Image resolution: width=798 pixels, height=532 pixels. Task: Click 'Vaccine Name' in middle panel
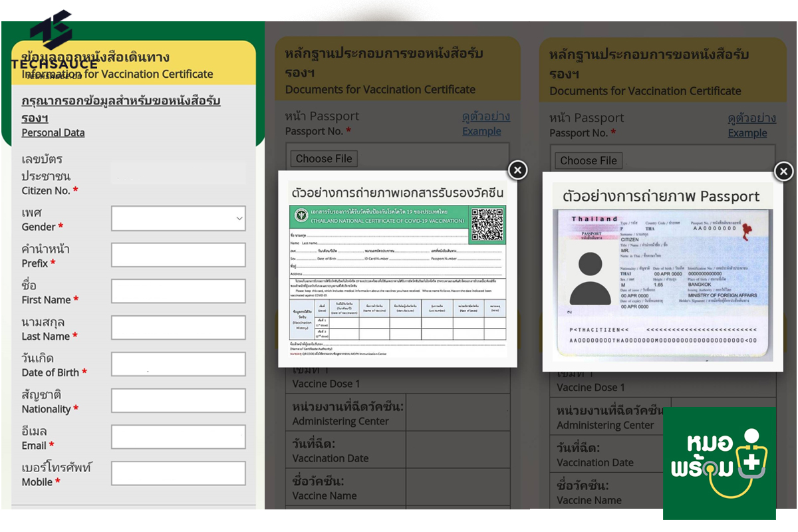tap(325, 495)
